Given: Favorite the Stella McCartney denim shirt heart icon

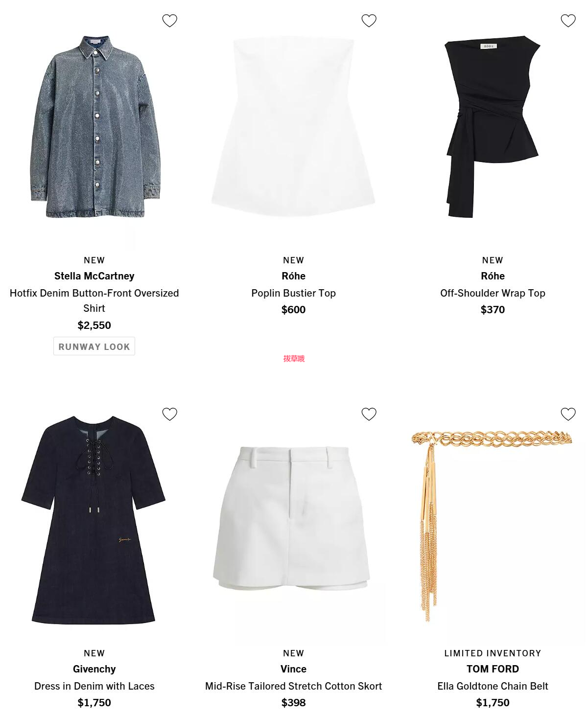Looking at the screenshot, I should [x=169, y=21].
